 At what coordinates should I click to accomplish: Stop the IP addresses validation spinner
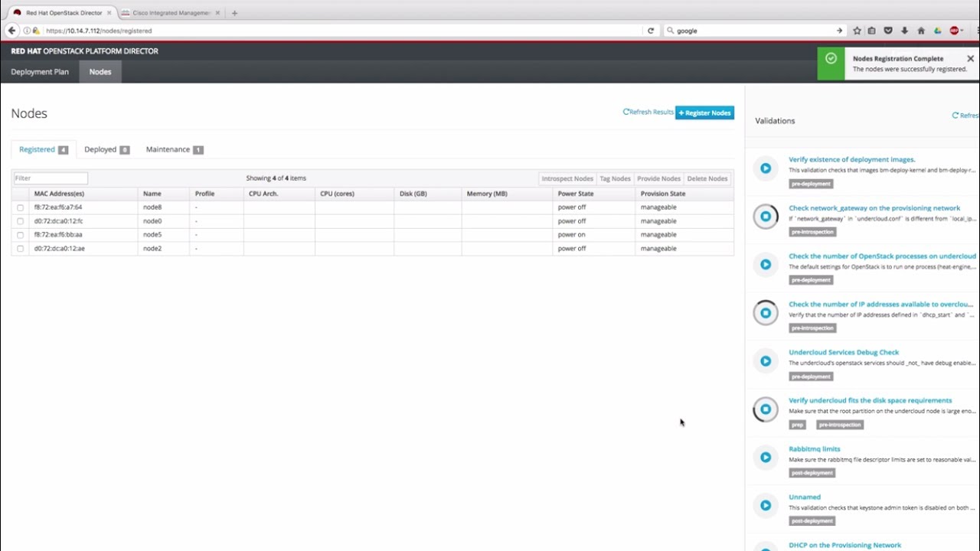766,313
